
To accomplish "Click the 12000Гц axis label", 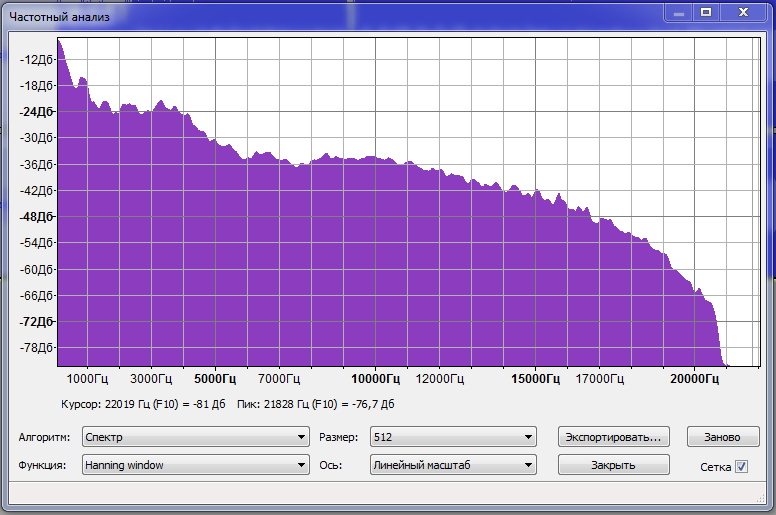I will coord(439,379).
